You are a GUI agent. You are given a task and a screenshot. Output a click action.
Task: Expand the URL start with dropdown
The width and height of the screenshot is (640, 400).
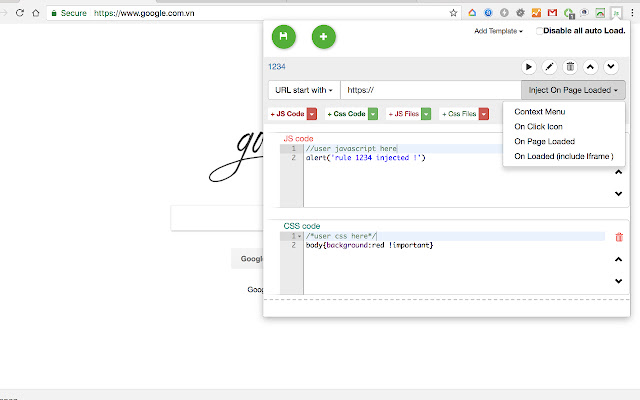pos(304,90)
